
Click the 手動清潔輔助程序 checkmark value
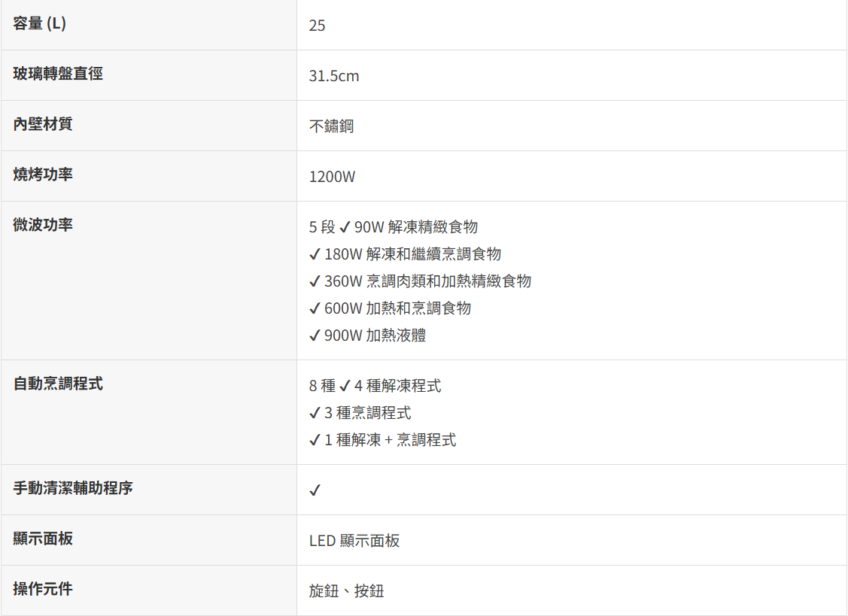(x=315, y=490)
